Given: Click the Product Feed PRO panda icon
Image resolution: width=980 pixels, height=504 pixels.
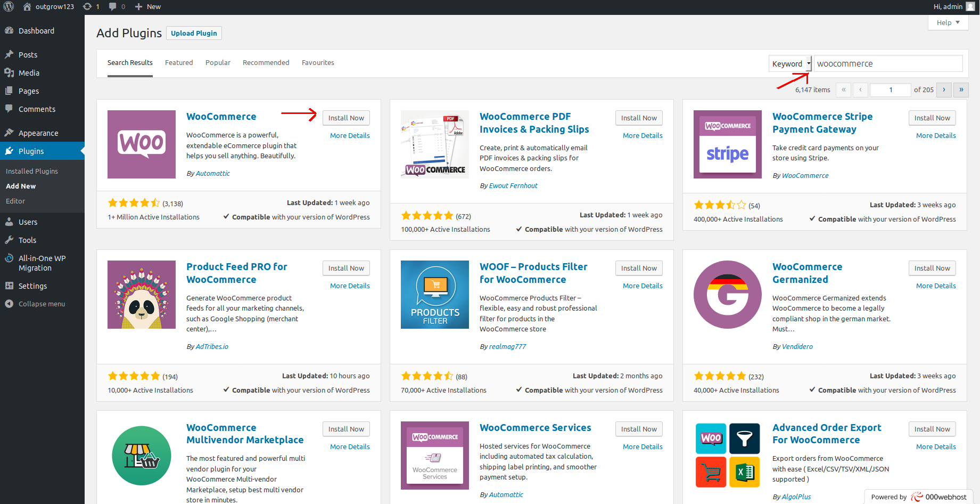Looking at the screenshot, I should [x=142, y=295].
